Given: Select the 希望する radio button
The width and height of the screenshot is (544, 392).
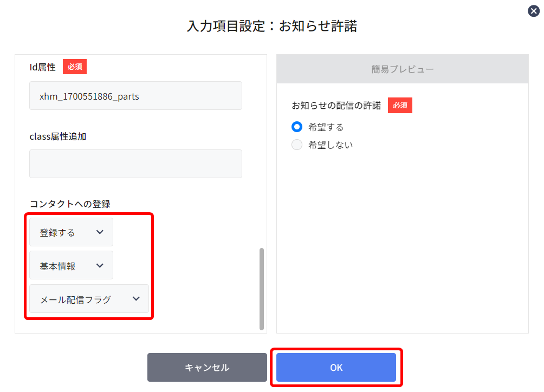Looking at the screenshot, I should 297,127.
